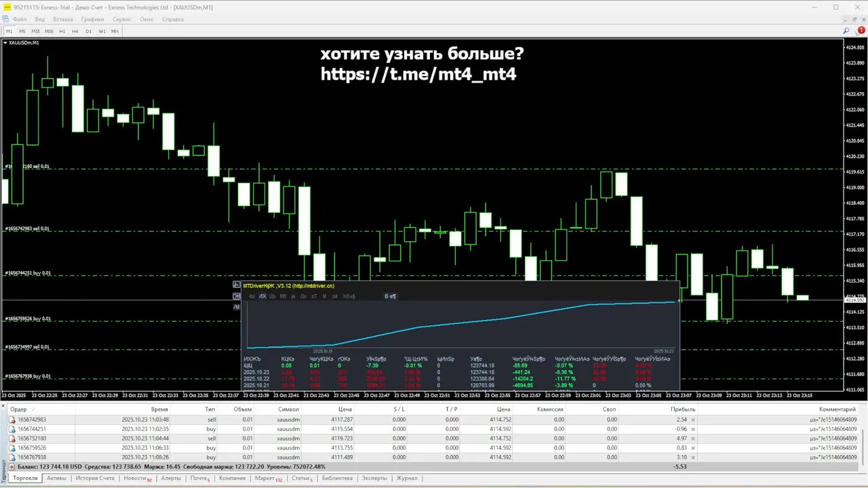Click the search magnifier icon in toolbar
868x488 pixels.
click(x=846, y=31)
